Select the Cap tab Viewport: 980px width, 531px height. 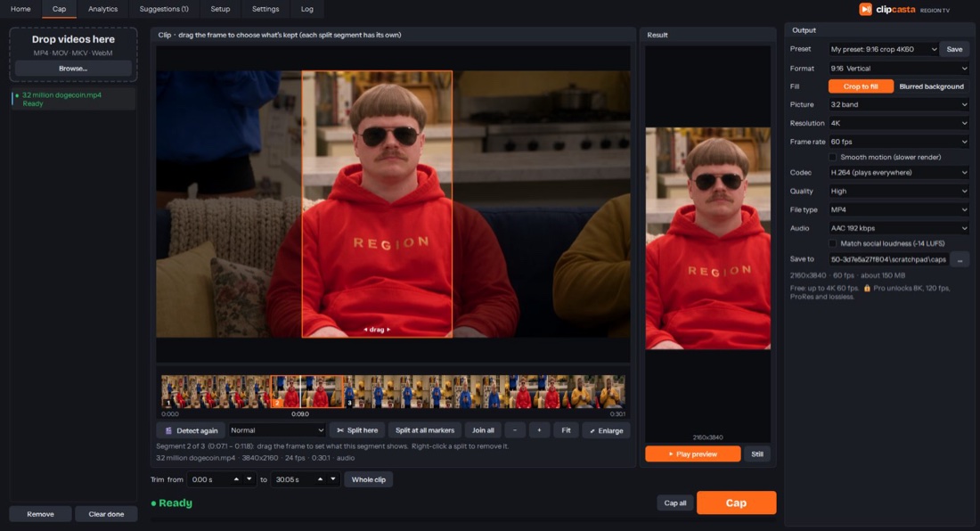tap(60, 9)
